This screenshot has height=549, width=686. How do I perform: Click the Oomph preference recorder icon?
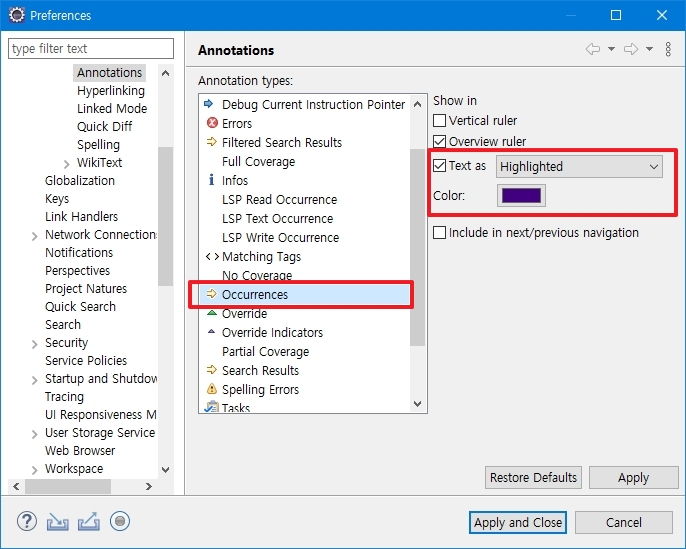tap(120, 521)
